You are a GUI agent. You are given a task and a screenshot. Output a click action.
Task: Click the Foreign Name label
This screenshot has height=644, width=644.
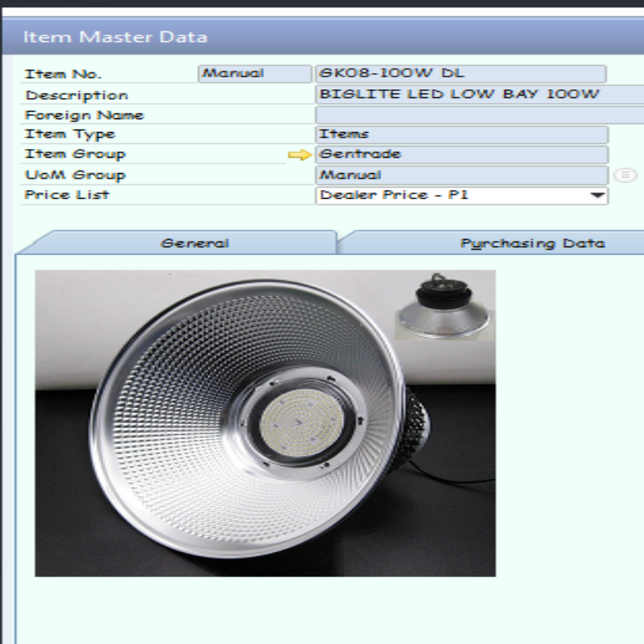click(85, 114)
